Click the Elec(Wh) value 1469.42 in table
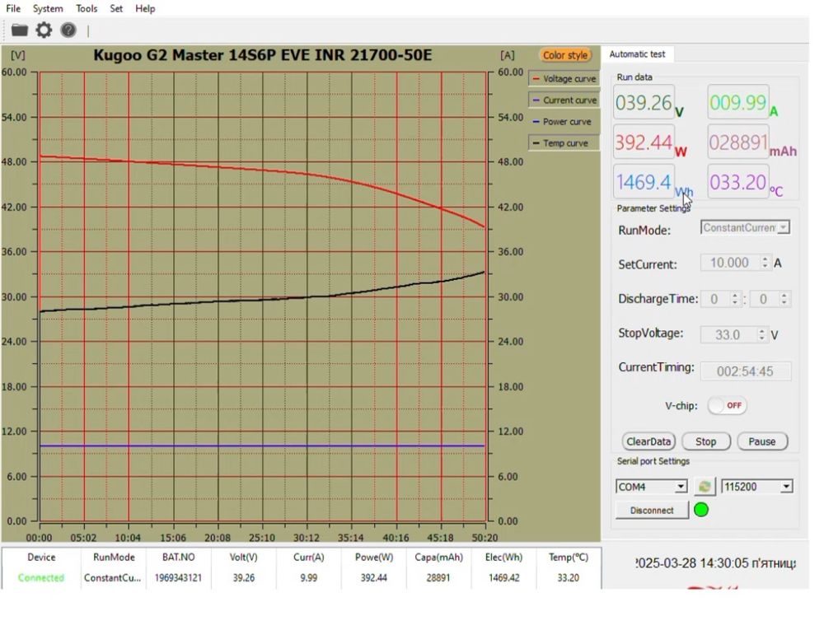Screen dimensions: 824x644 (x=504, y=578)
